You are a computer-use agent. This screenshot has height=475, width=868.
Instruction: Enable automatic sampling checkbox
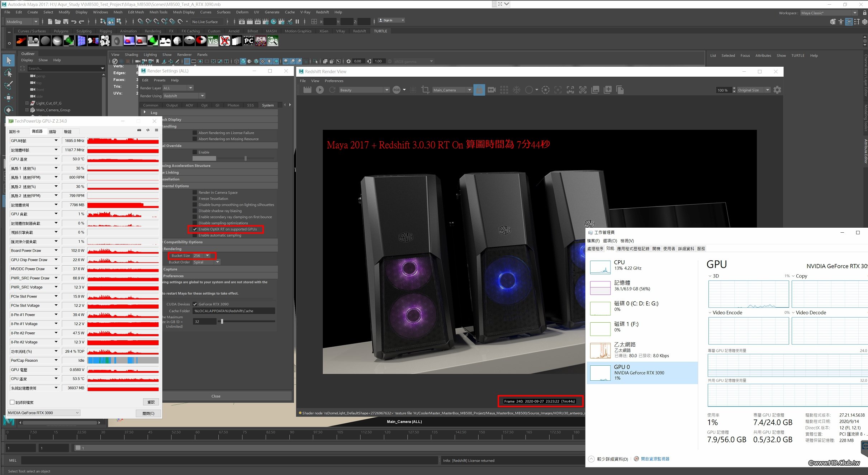pos(195,235)
